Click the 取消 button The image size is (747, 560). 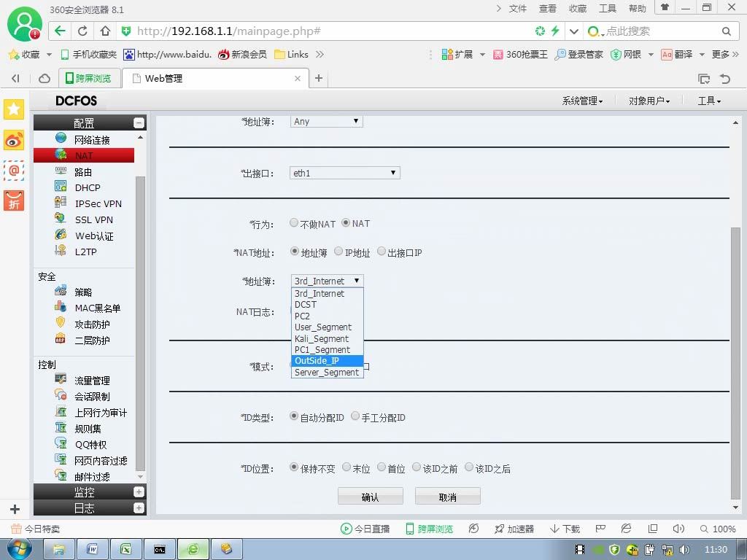[447, 496]
